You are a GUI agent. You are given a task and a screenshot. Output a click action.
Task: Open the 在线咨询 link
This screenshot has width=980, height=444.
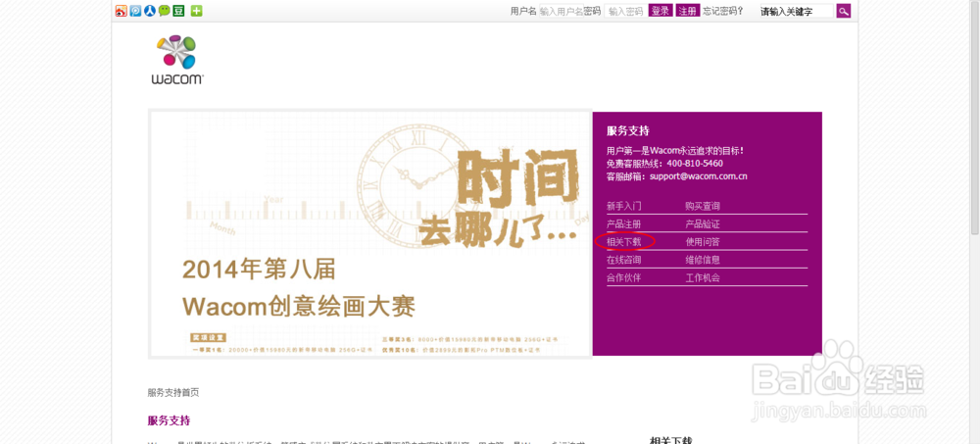tap(623, 260)
